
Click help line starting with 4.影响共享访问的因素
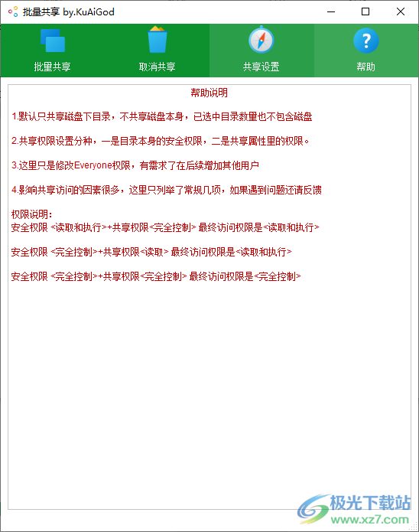pos(167,190)
